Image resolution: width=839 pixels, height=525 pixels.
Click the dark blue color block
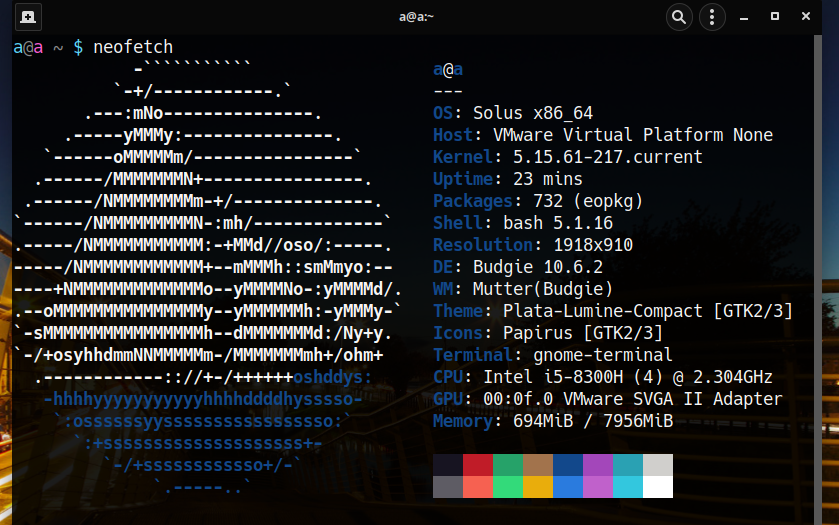(568, 465)
